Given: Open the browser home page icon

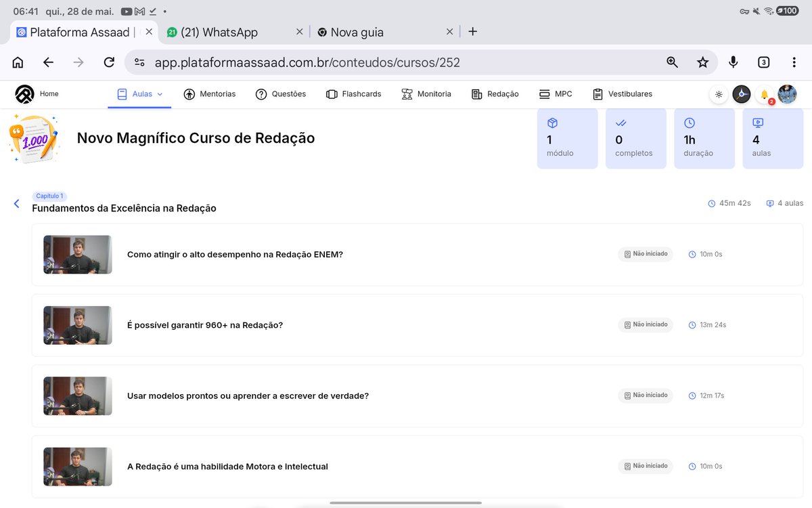Looking at the screenshot, I should coord(18,62).
